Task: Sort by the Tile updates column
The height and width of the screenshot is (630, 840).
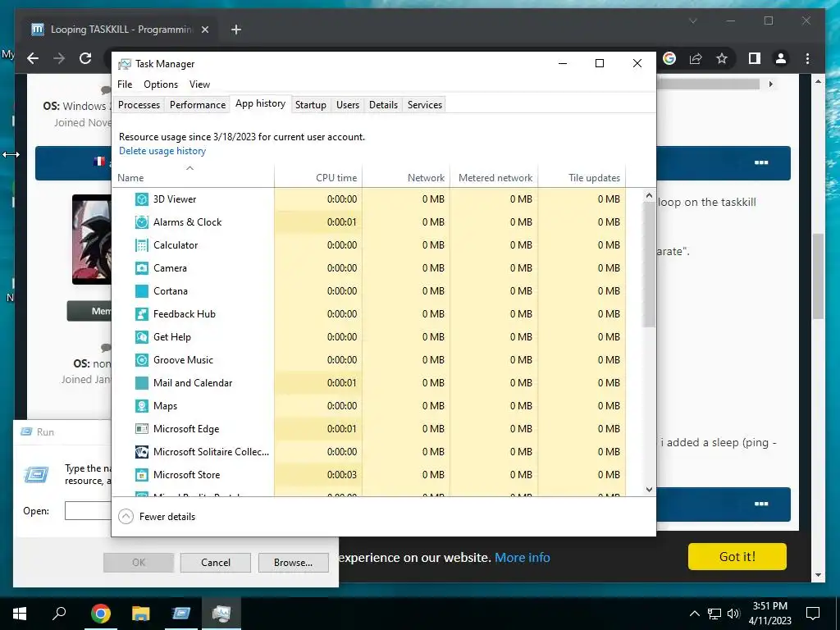Action: (582, 177)
